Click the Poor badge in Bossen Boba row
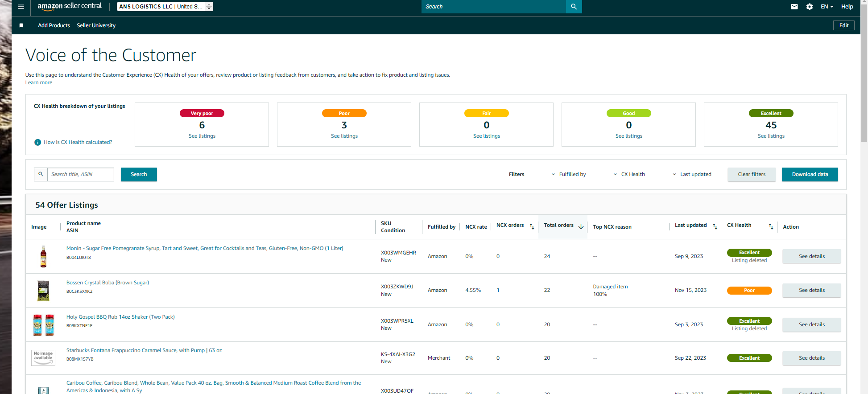Viewport: 868px width, 394px height. click(749, 291)
